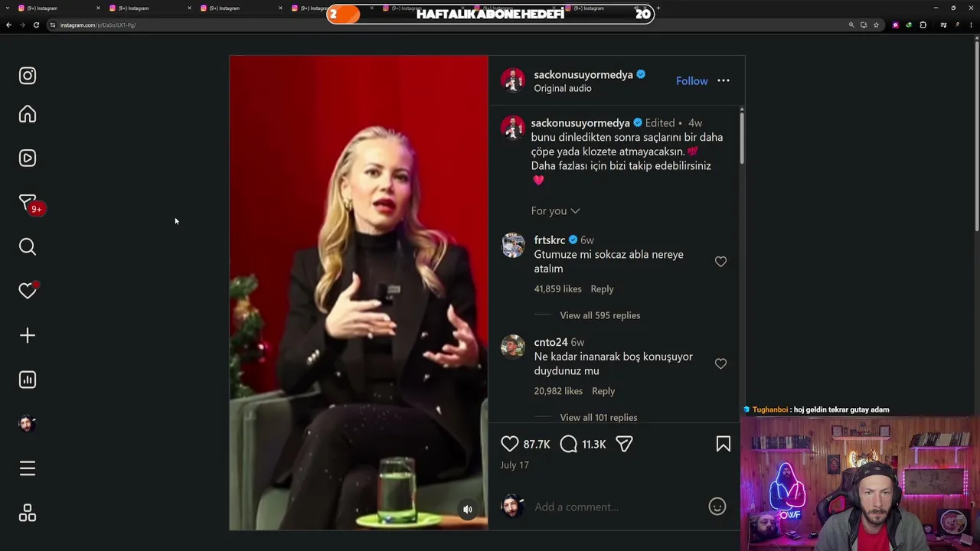Screen dimensions: 980x551
Task: Save the post with the bookmark icon
Action: pos(723,444)
